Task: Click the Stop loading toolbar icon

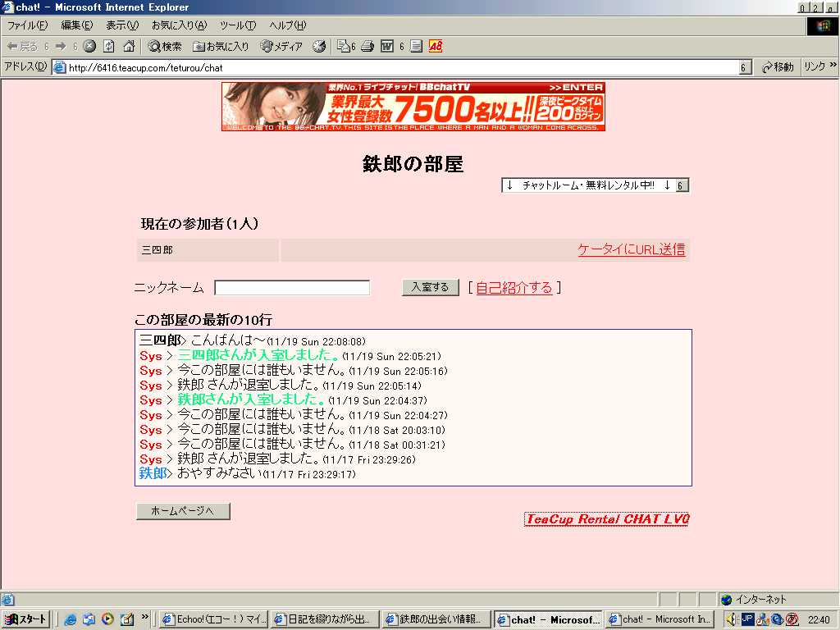Action: (x=90, y=46)
